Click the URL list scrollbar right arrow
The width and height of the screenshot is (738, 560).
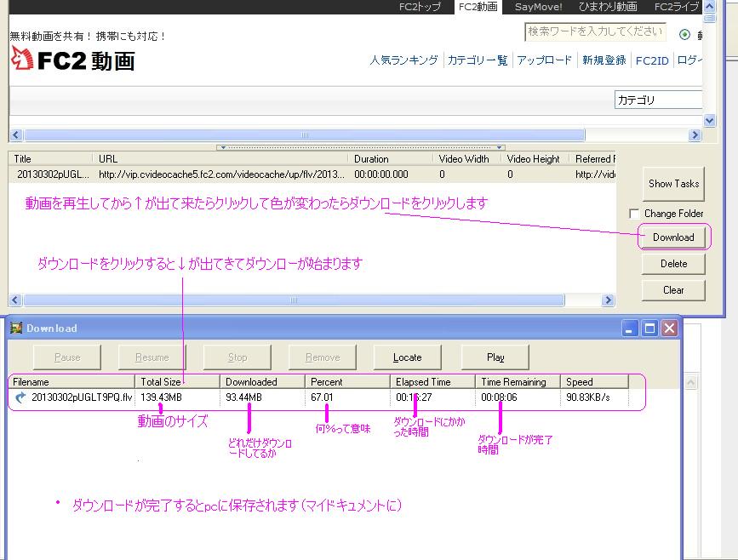point(608,300)
